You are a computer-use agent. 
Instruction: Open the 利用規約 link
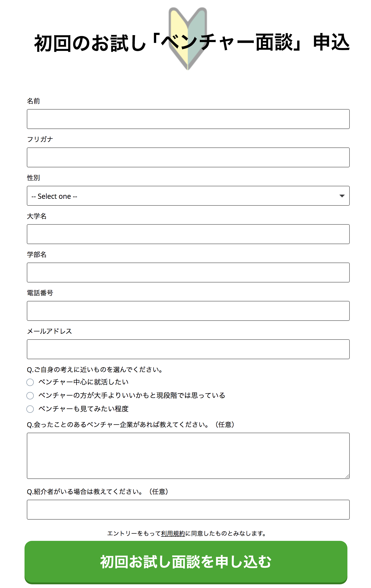(x=173, y=533)
